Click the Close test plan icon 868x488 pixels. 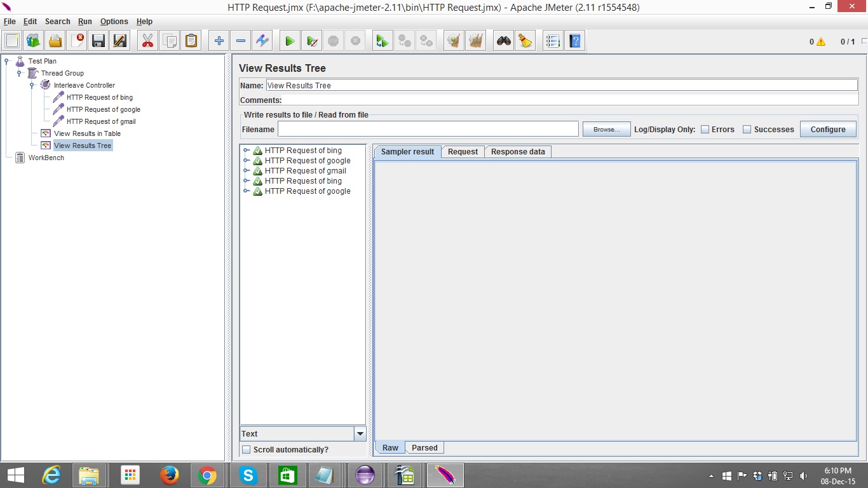pos(77,41)
